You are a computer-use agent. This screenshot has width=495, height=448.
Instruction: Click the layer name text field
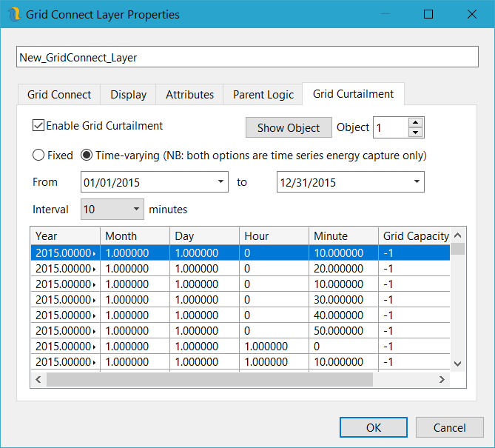tap(247, 57)
